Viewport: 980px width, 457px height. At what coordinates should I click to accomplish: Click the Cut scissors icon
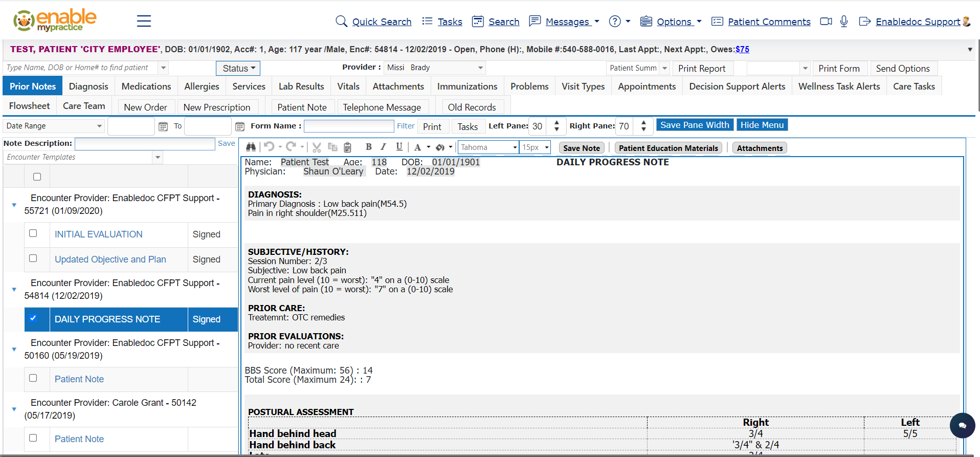tap(317, 147)
